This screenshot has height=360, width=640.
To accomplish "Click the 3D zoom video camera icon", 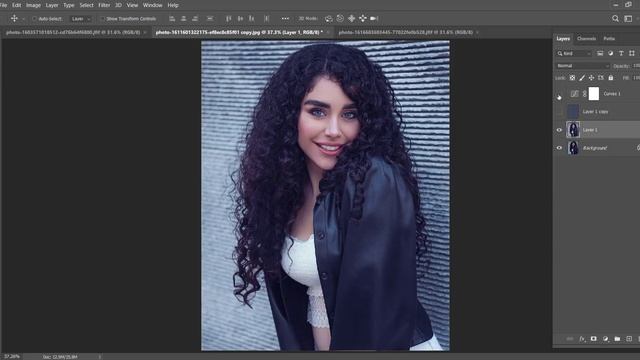I will (x=374, y=18).
